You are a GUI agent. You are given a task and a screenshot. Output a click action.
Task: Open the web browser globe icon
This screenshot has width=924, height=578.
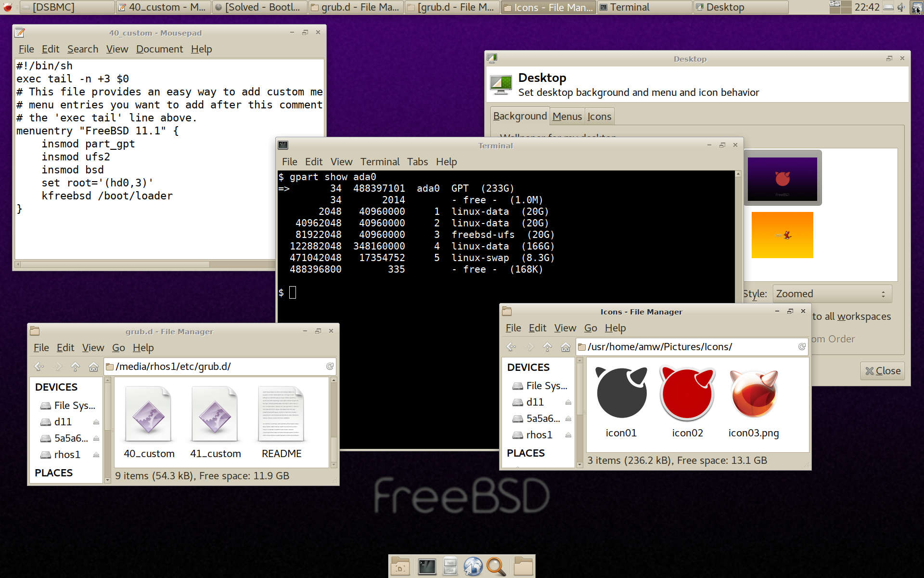click(x=473, y=566)
